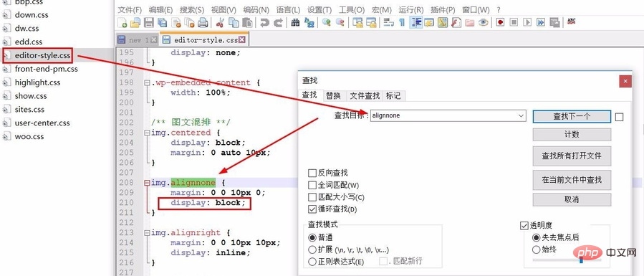Save the recorded macro toolbar icon
Viewport: 644px width, 276px height.
click(554, 23)
